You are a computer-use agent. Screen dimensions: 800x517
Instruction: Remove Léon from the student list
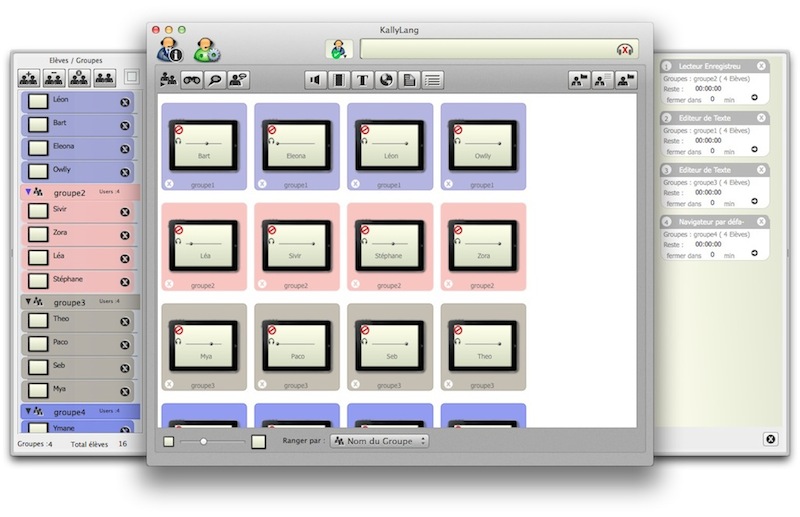(x=124, y=103)
